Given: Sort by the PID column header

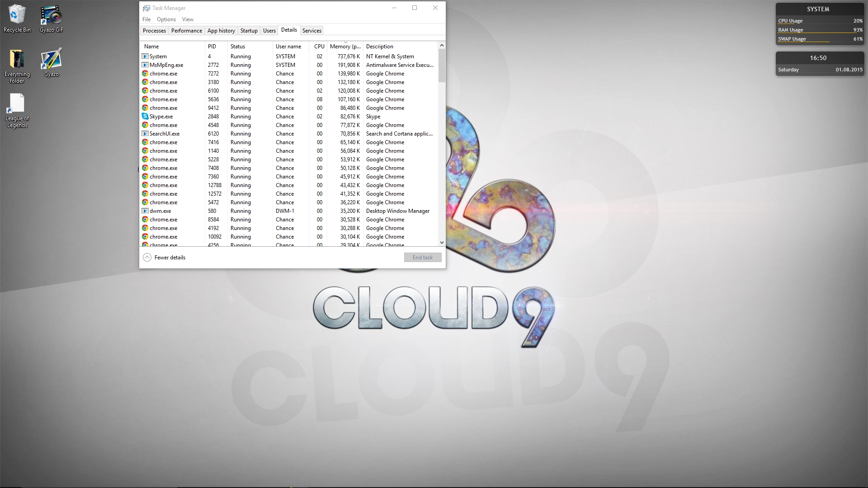Looking at the screenshot, I should (x=212, y=47).
